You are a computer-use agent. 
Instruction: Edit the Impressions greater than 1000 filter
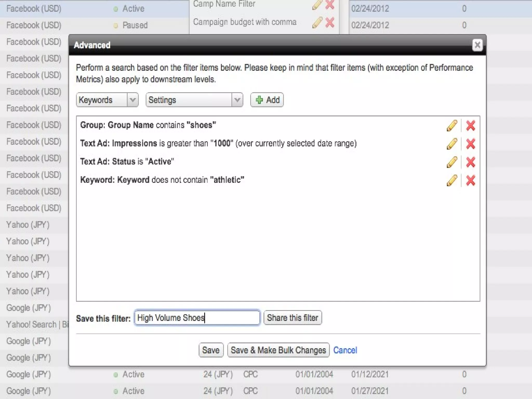point(452,144)
